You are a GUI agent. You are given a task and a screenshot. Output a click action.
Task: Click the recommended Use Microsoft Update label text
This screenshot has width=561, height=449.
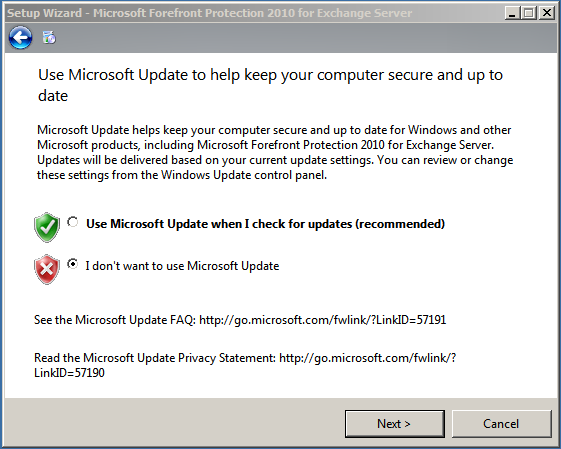pos(265,224)
